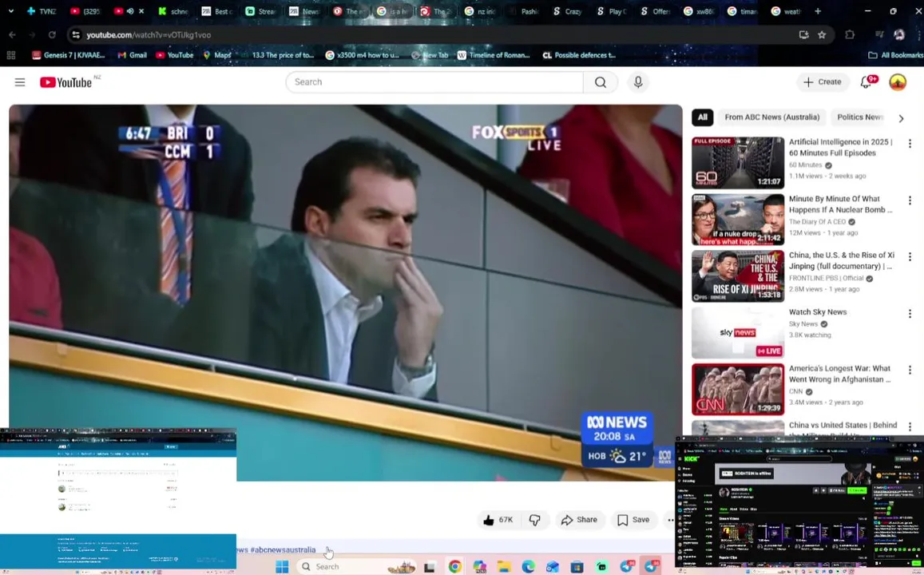Open the YouTube guide hamburger menu
924x575 pixels.
click(20, 82)
